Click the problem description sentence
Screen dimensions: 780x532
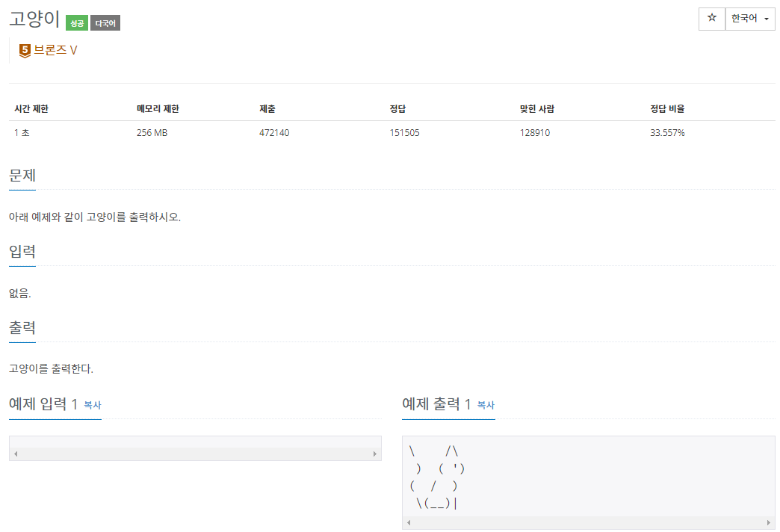[95, 217]
